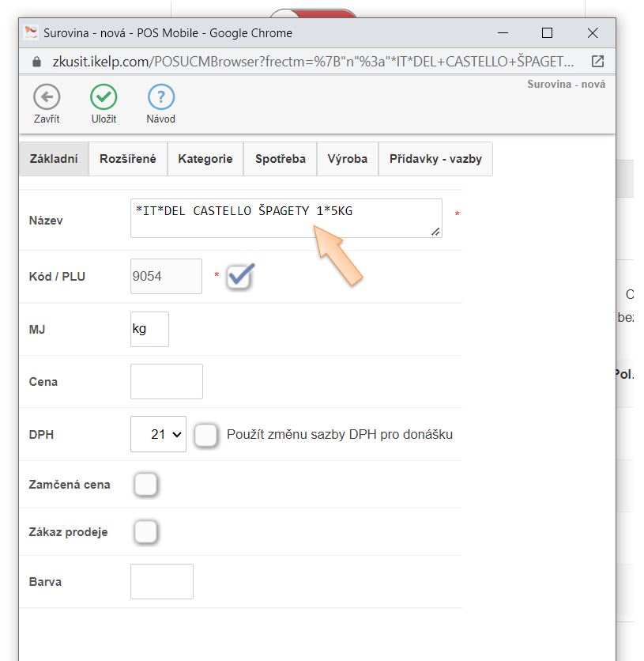This screenshot has height=661, width=644.
Task: Enable Použít změnu sazby DPH pro donášku
Action: [206, 434]
